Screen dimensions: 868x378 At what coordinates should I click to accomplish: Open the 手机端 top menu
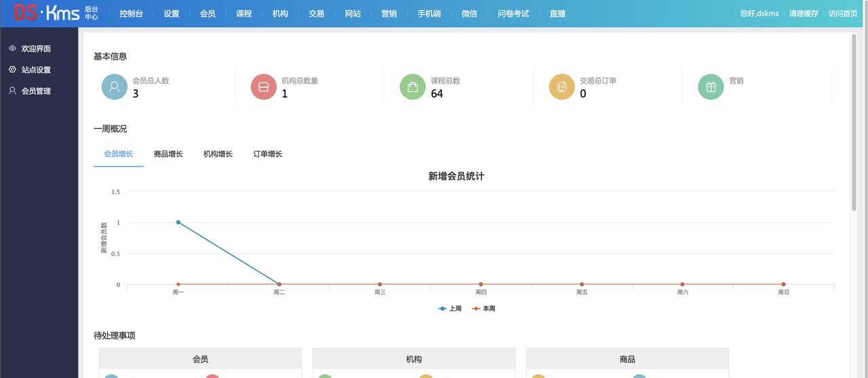coord(429,14)
